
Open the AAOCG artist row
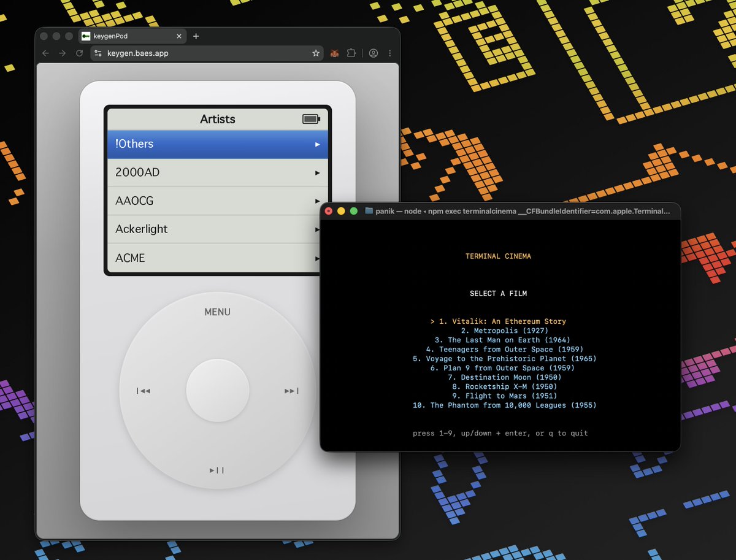218,201
